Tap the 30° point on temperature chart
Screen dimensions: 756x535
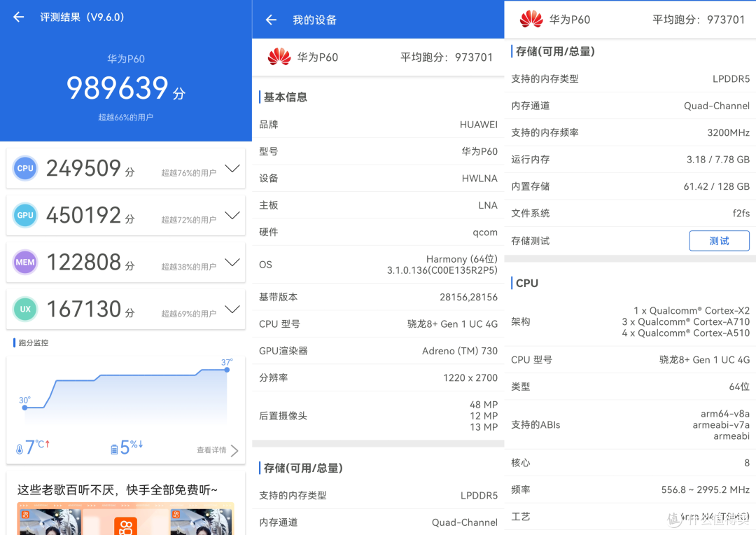pos(24,408)
